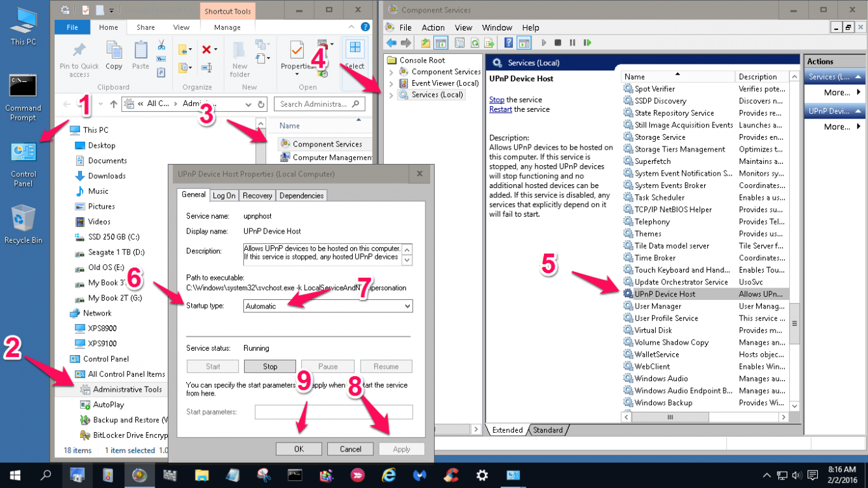Collapse Services section in Actions pane

coord(860,77)
